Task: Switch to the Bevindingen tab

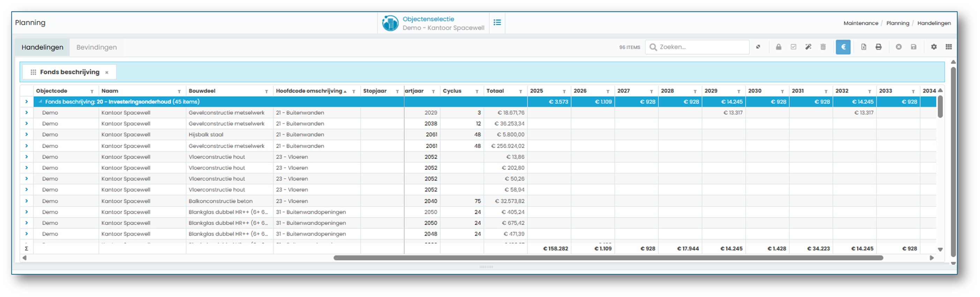Action: pyautogui.click(x=96, y=47)
